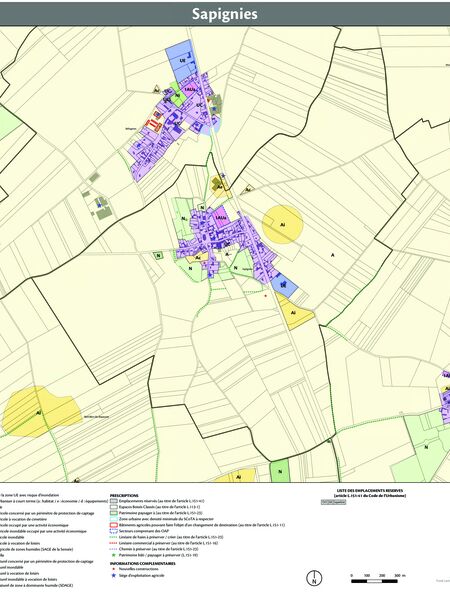Image resolution: width=450 pixels, height=600 pixels.
Task: Click the Sapignies title header
Action: pos(225,14)
